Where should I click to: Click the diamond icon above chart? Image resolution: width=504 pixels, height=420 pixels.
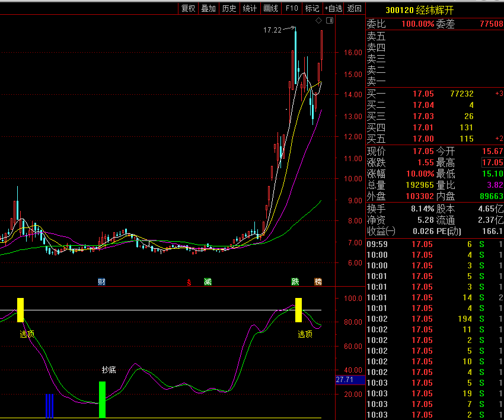318,21
